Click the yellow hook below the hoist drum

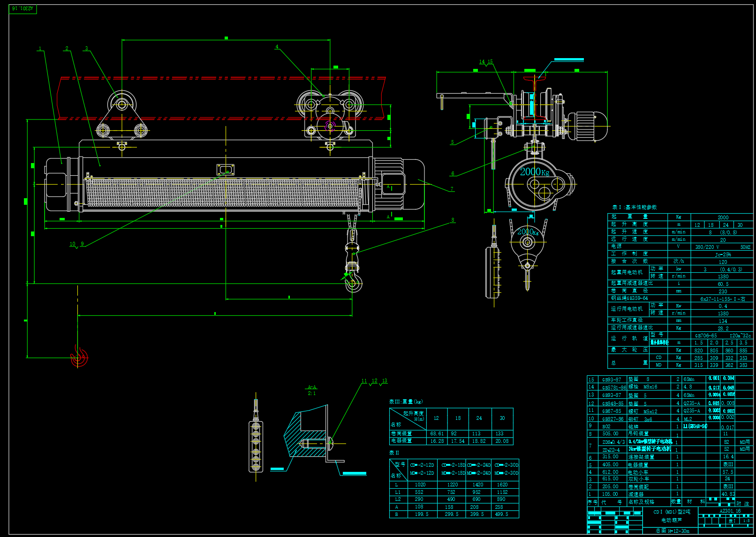click(353, 283)
